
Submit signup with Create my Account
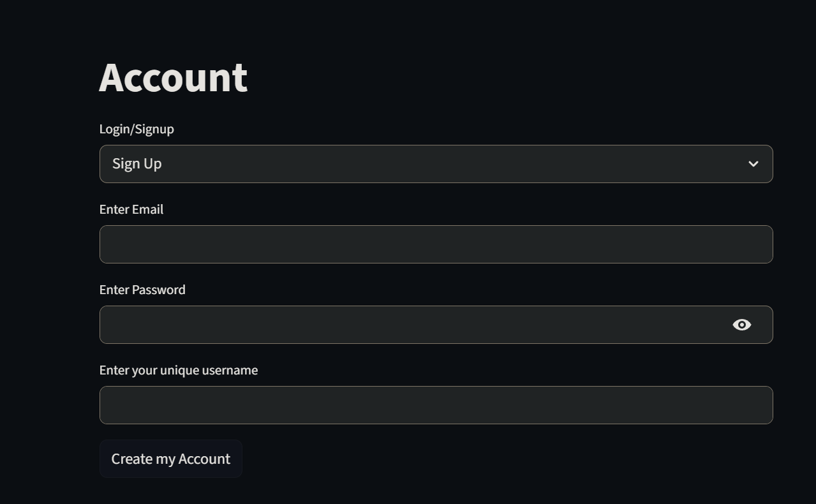click(x=170, y=459)
